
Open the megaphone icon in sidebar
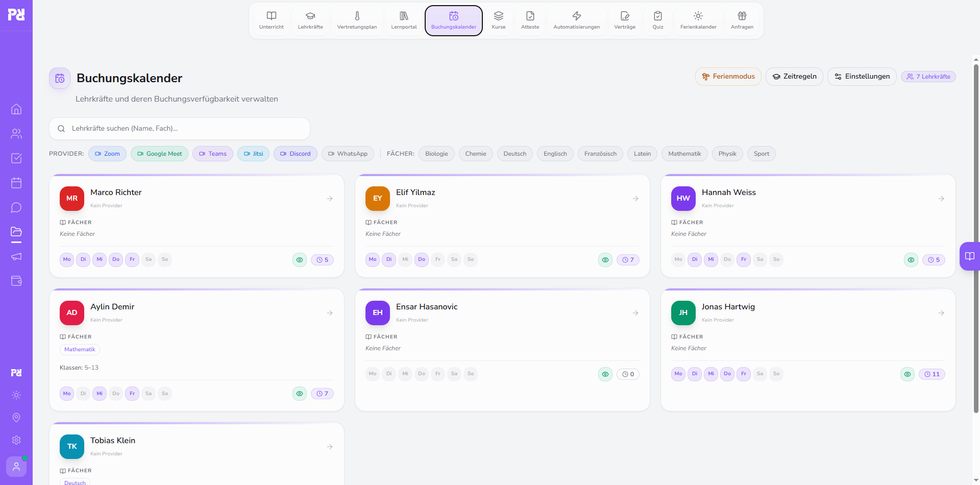[x=16, y=256]
